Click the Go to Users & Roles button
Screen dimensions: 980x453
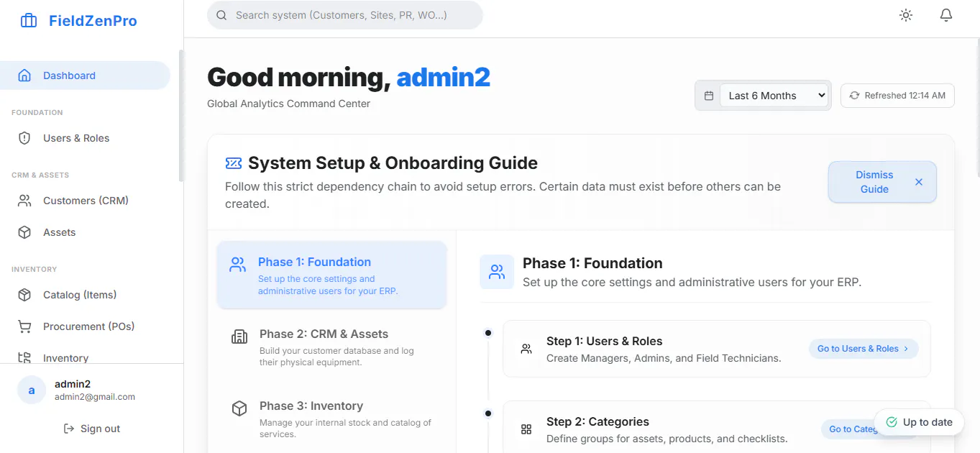[863, 349]
